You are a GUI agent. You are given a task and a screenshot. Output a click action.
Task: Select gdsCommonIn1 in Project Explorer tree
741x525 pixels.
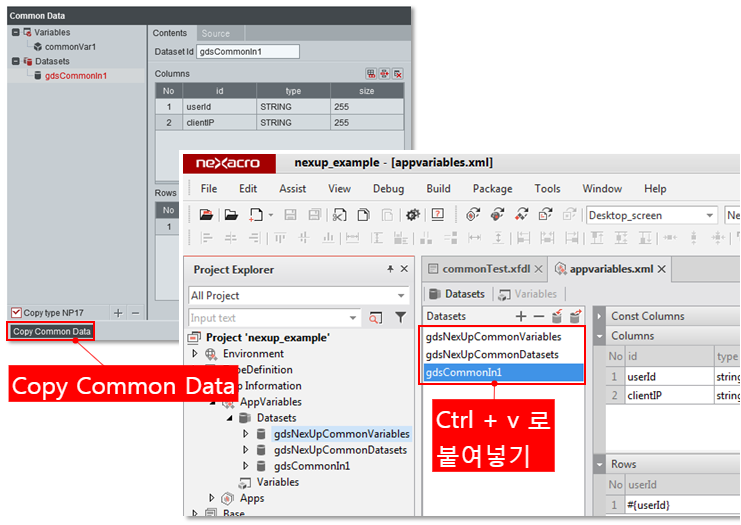[312, 466]
